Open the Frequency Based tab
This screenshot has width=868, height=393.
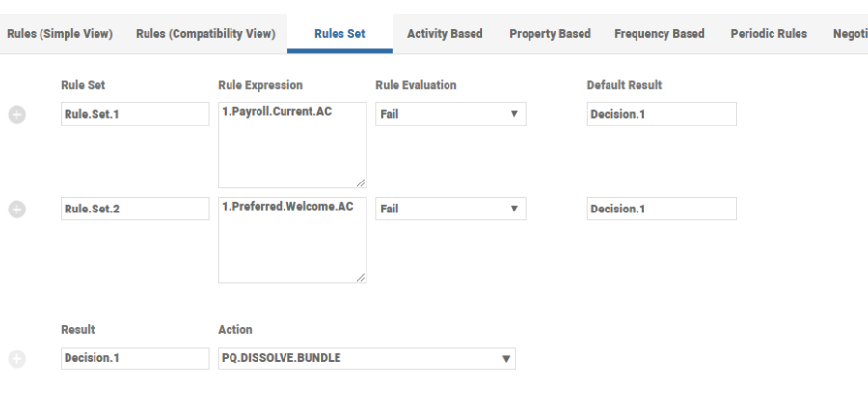tap(659, 34)
